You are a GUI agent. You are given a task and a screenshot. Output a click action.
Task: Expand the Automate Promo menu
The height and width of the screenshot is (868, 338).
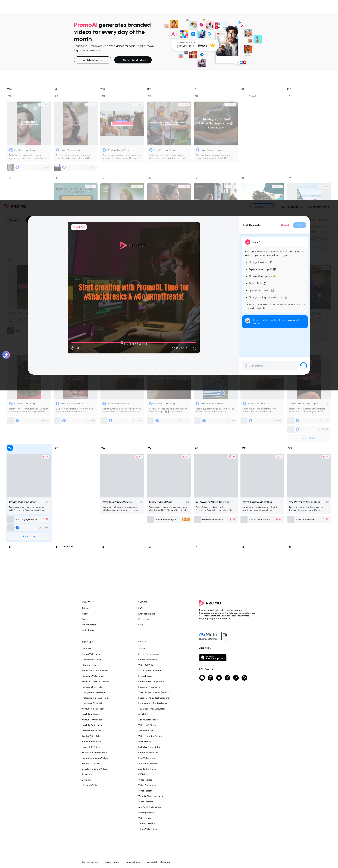321,207
